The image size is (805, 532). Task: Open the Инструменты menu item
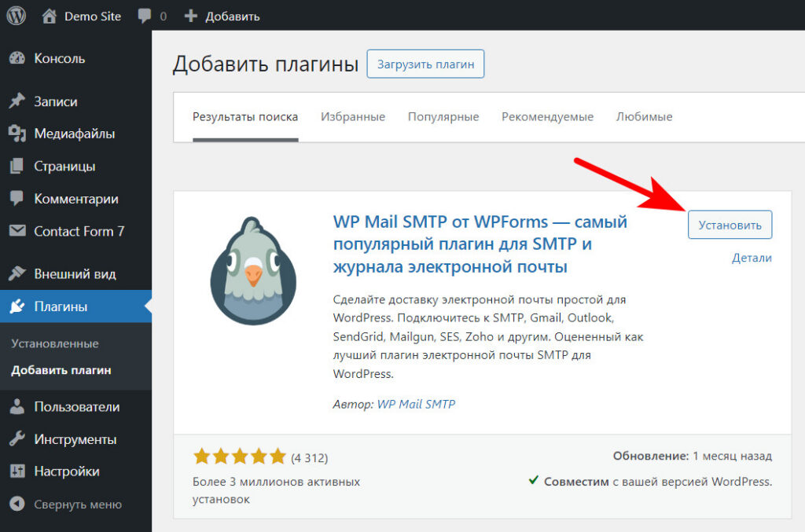[x=76, y=439]
